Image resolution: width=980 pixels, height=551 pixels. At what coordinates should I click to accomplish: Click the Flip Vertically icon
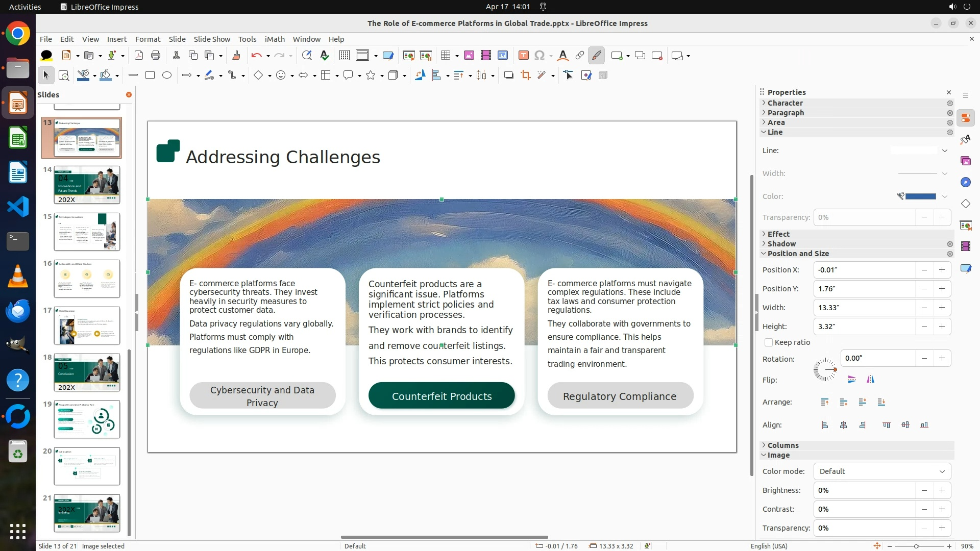click(x=851, y=379)
